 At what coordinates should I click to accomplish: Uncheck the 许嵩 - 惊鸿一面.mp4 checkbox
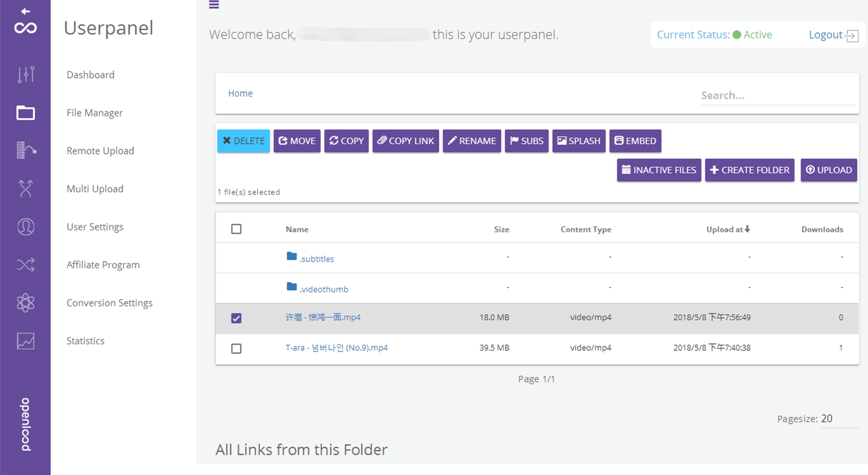(236, 318)
